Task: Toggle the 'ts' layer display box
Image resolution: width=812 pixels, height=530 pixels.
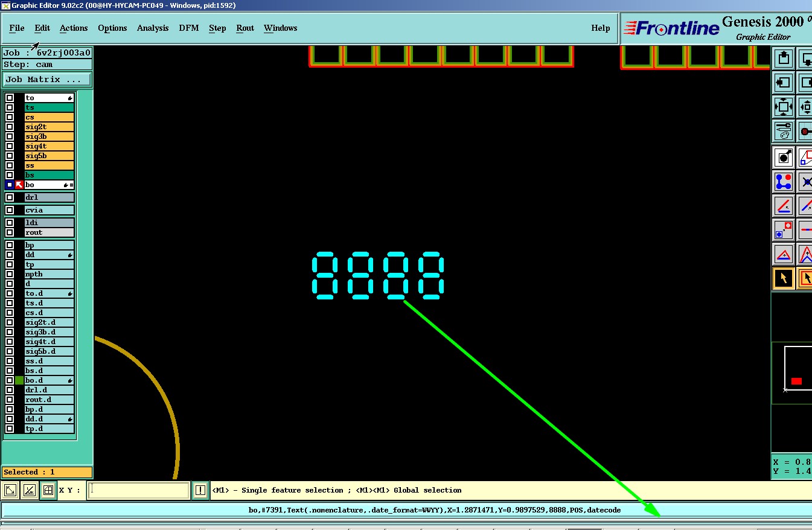Action: point(10,107)
